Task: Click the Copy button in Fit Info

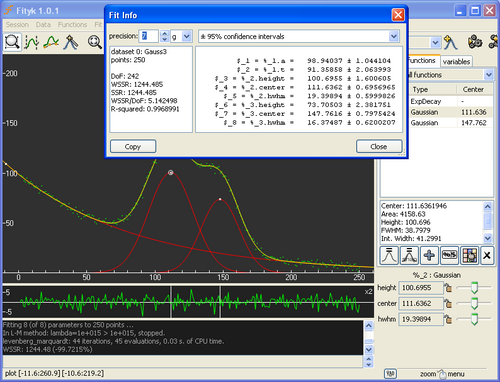Action: pyautogui.click(x=133, y=147)
